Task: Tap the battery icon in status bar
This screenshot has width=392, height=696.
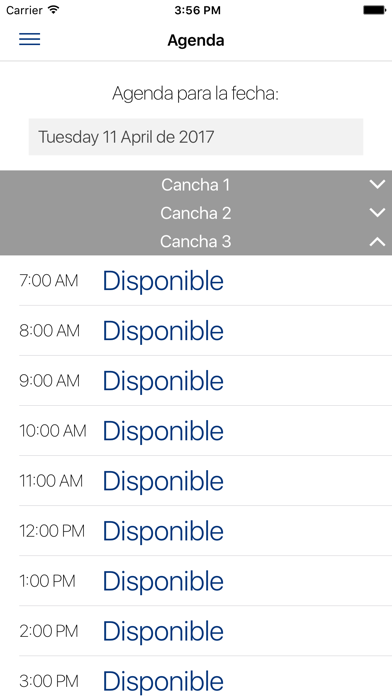Action: coord(375,10)
